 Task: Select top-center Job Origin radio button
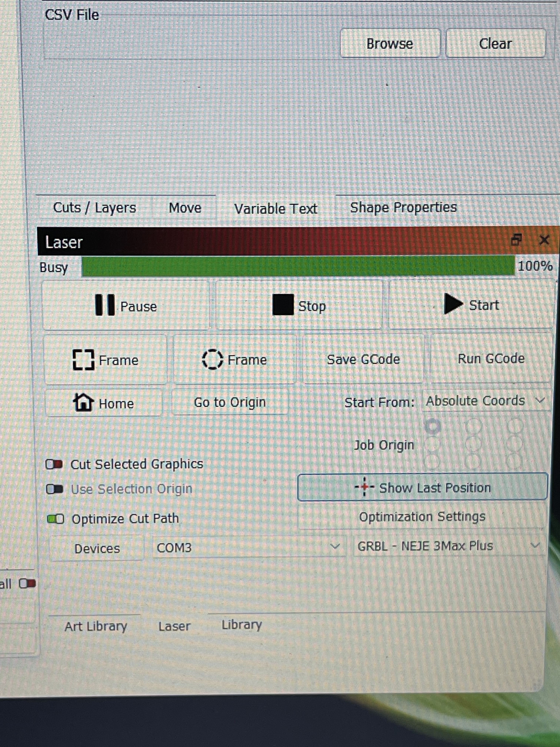pyautogui.click(x=473, y=426)
